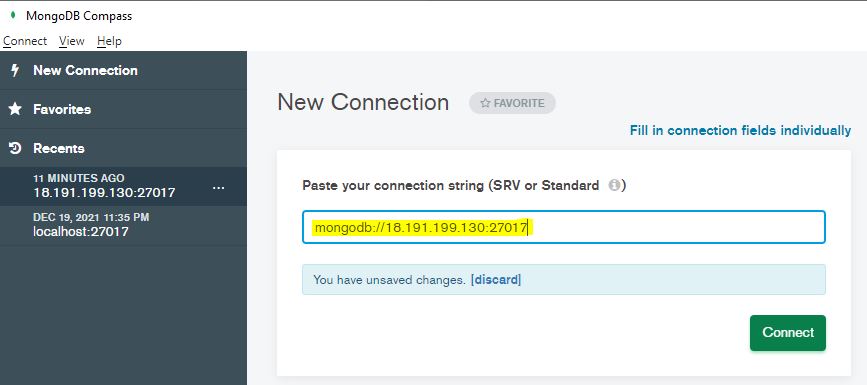The width and height of the screenshot is (867, 385).
Task: Expand the Recents section in sidebar
Action: (123, 148)
